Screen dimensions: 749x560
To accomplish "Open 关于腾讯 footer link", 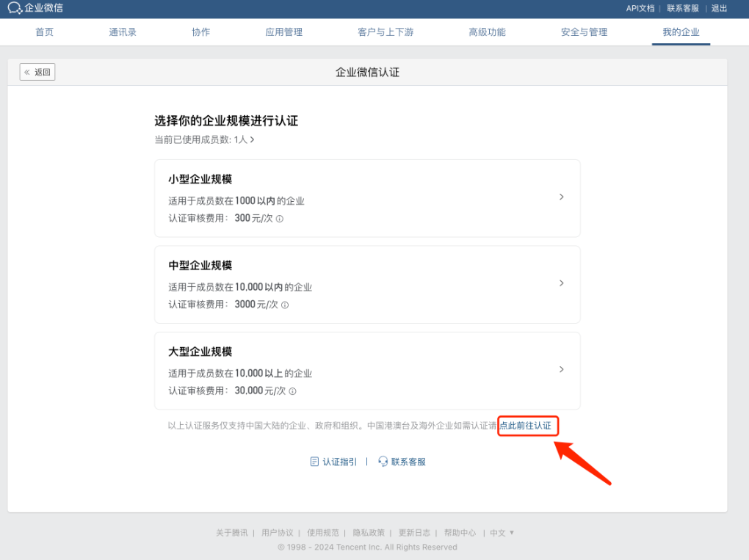I will point(231,533).
